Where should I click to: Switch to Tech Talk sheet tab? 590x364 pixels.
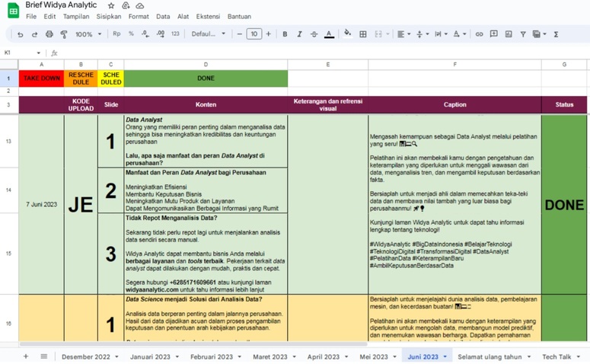tap(557, 357)
